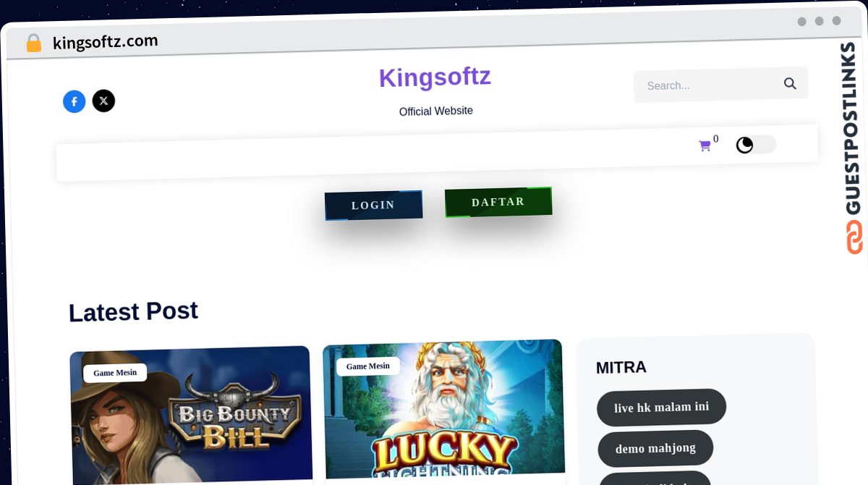Focus the Search input field
The width and height of the screenshot is (868, 485).
pos(709,85)
